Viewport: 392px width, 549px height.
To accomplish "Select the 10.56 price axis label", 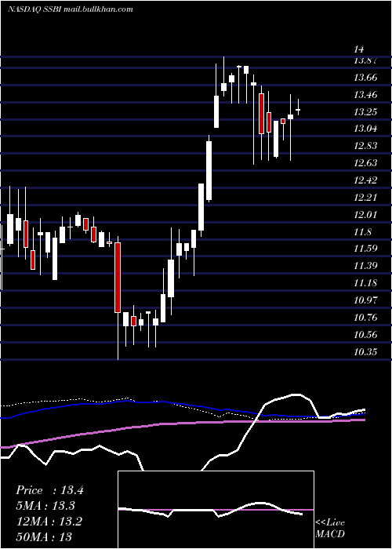I will pos(366,335).
